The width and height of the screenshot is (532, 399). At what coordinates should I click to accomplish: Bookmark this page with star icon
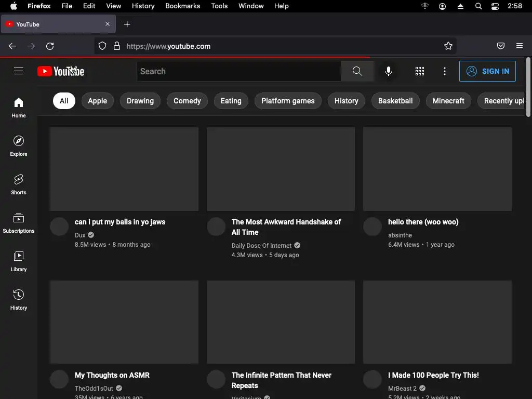pyautogui.click(x=448, y=46)
